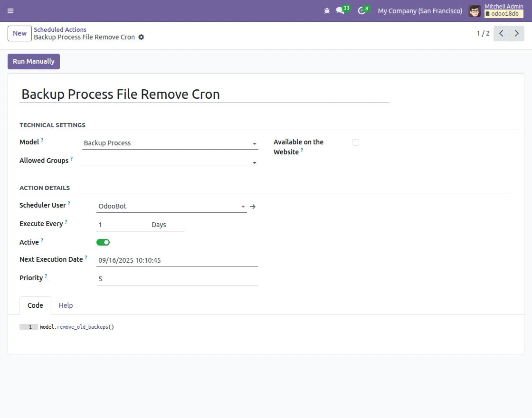
Task: Edit the Priority input field
Action: (177, 279)
